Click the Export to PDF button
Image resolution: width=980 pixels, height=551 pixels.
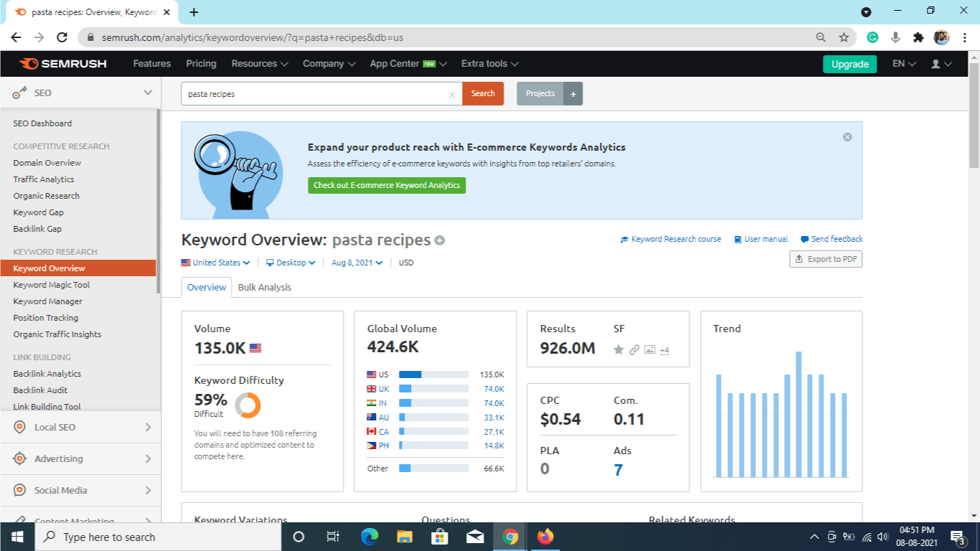point(826,259)
